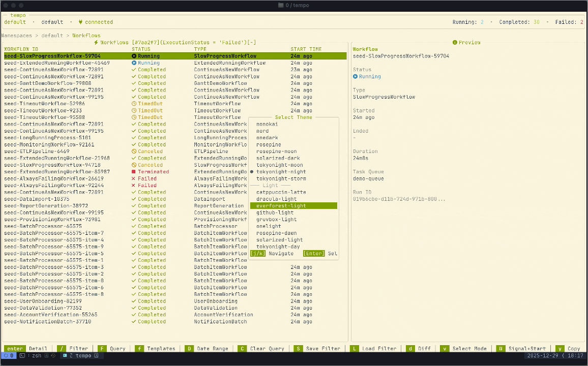The height and width of the screenshot is (366, 588).
Task: Select the tokyonight-night theme radio option
Action: (x=280, y=172)
